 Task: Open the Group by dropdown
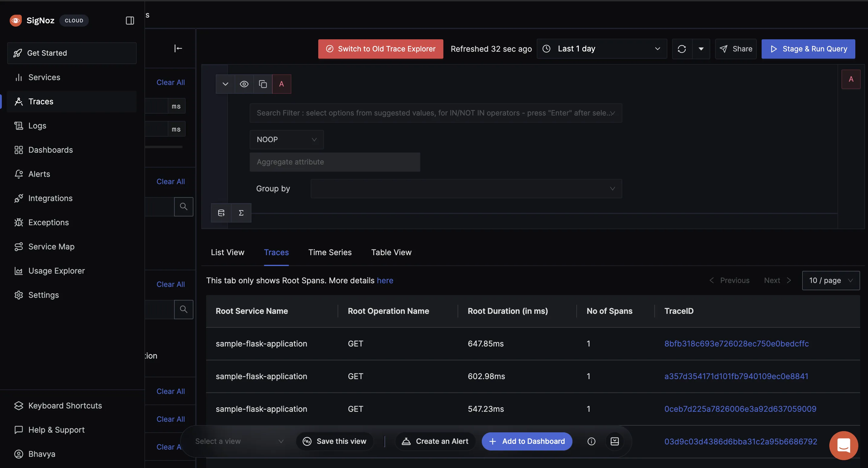point(466,188)
